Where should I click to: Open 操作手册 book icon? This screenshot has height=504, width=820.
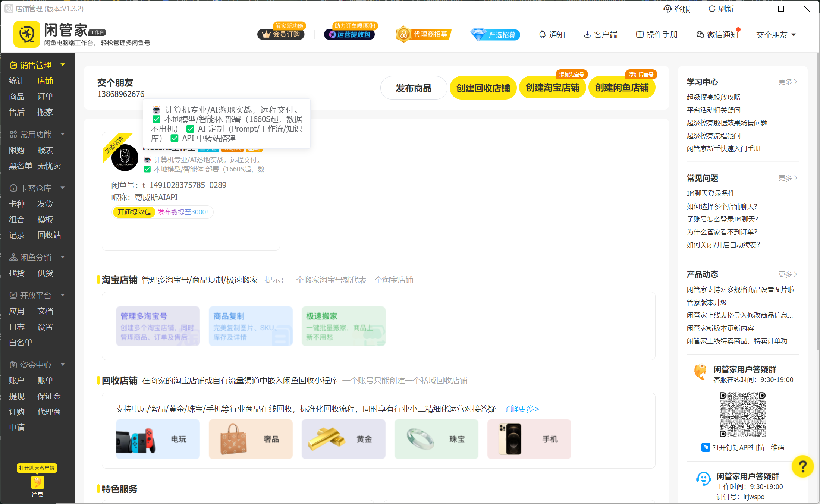pyautogui.click(x=640, y=34)
